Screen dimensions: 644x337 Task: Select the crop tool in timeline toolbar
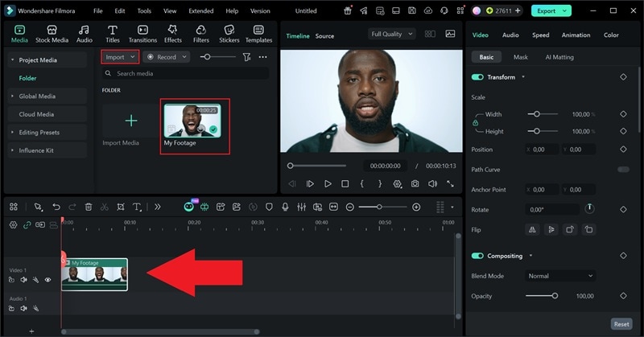tap(120, 207)
